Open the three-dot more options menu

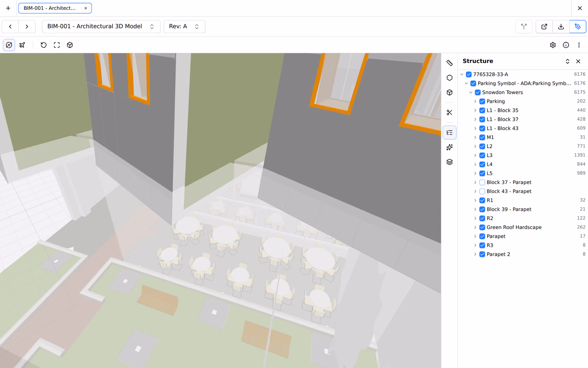click(579, 45)
